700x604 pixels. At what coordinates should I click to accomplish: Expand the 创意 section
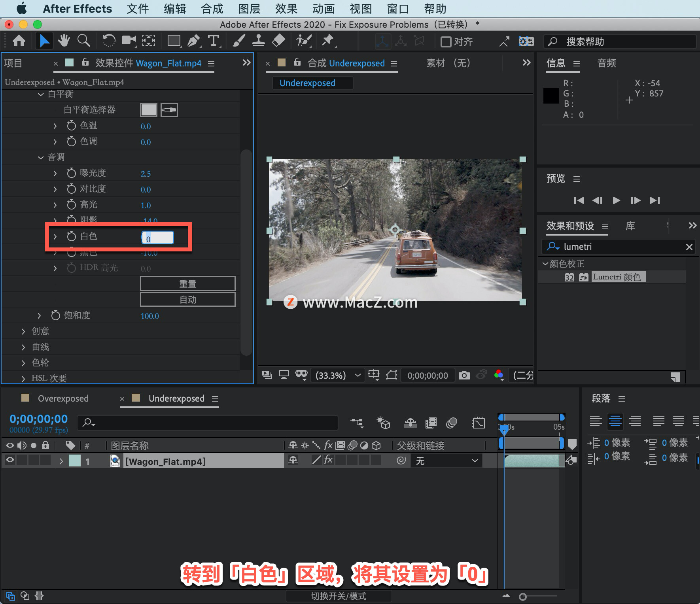pos(23,331)
